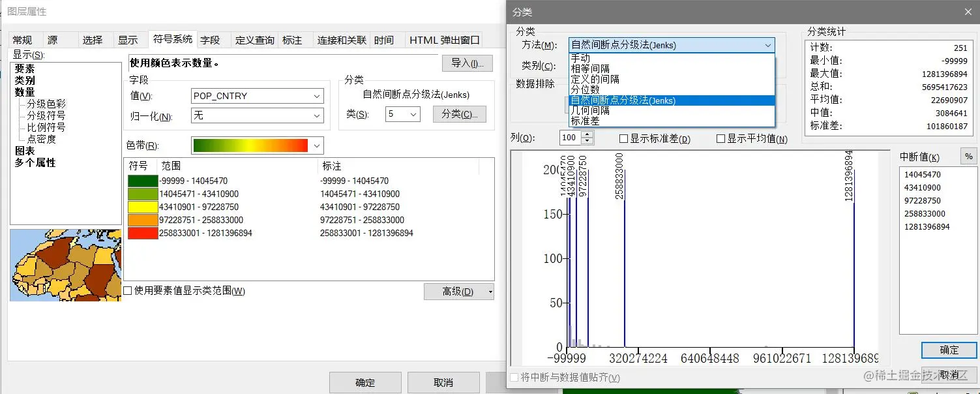Select 图表 in the display list
Viewport: 980px width, 394px height.
pos(25,151)
